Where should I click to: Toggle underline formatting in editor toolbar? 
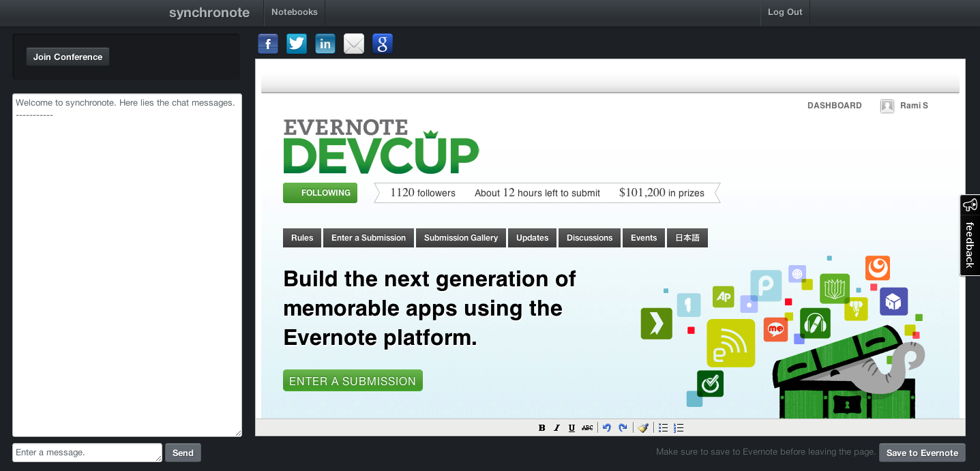coord(571,428)
